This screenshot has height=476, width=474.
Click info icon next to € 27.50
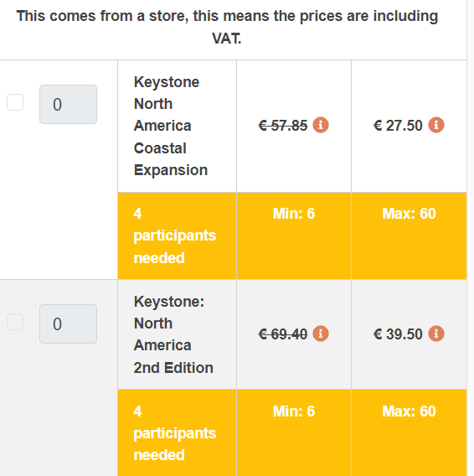(x=436, y=125)
